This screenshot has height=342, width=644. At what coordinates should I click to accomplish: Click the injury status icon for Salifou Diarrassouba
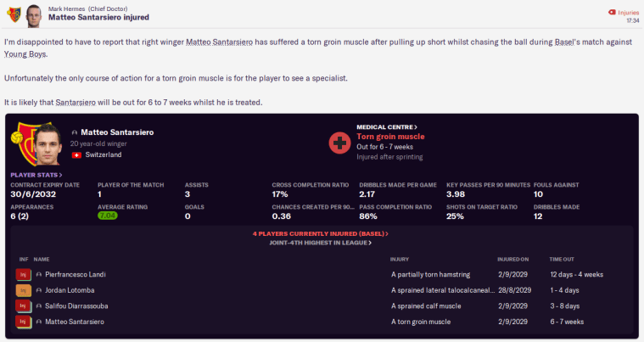pyautogui.click(x=23, y=306)
